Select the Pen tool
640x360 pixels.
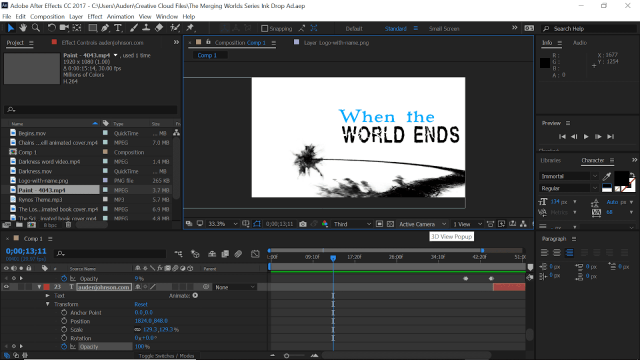coord(105,28)
